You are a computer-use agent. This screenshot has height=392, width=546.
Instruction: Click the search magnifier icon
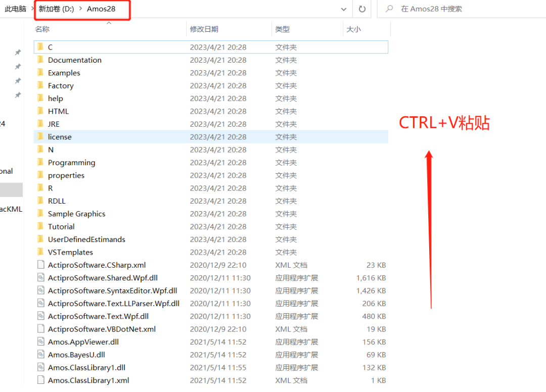(390, 9)
